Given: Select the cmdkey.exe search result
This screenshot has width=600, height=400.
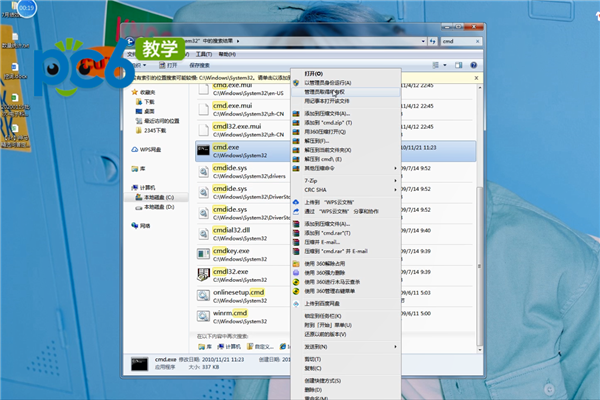Looking at the screenshot, I should point(243,255).
